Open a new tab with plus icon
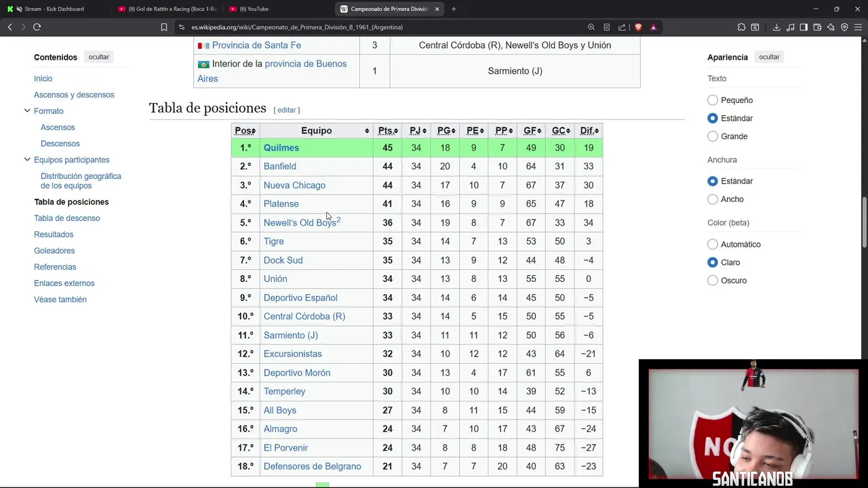 click(x=454, y=9)
